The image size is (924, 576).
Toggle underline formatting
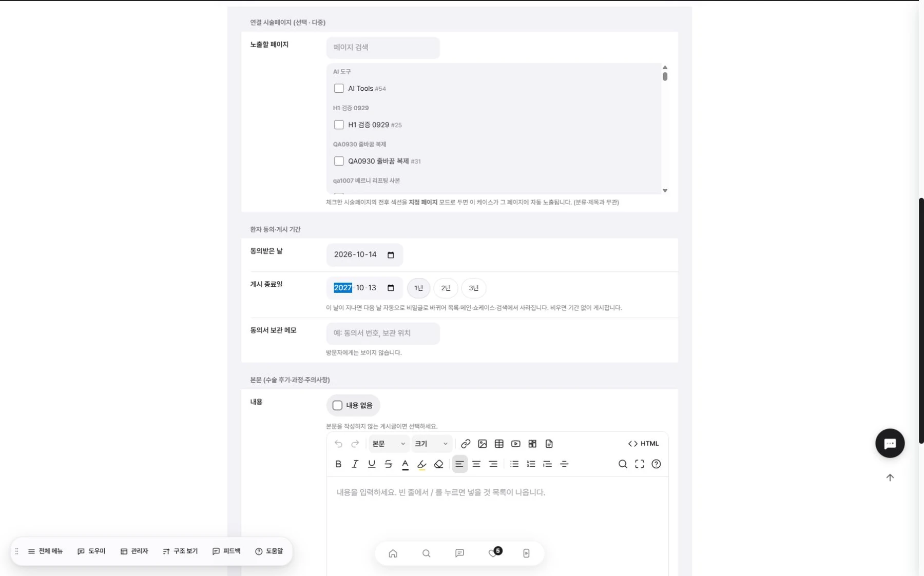372,464
